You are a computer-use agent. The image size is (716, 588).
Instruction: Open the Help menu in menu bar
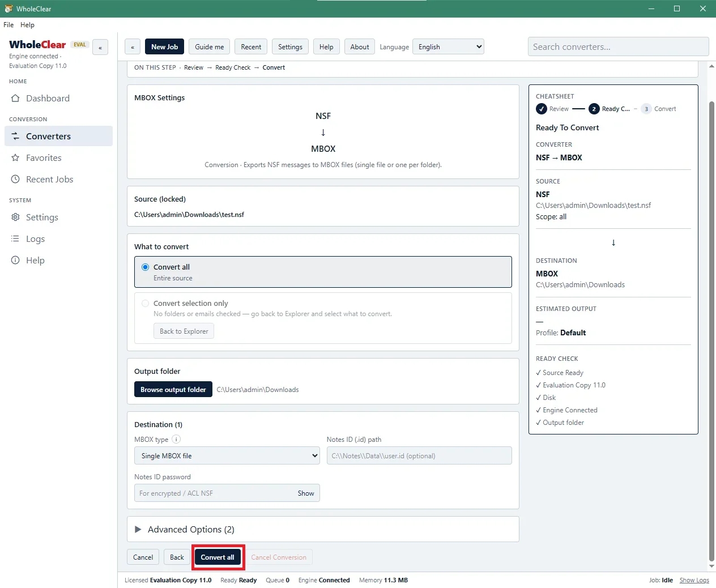pyautogui.click(x=27, y=25)
